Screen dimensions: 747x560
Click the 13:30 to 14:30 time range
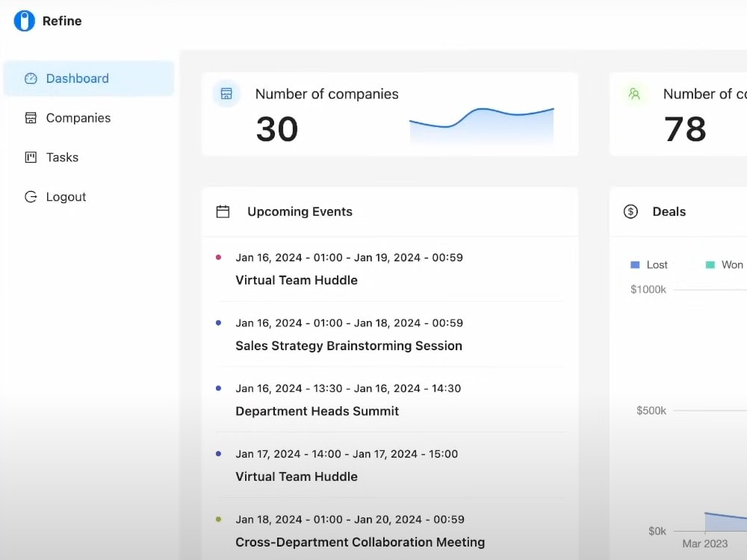pyautogui.click(x=348, y=389)
